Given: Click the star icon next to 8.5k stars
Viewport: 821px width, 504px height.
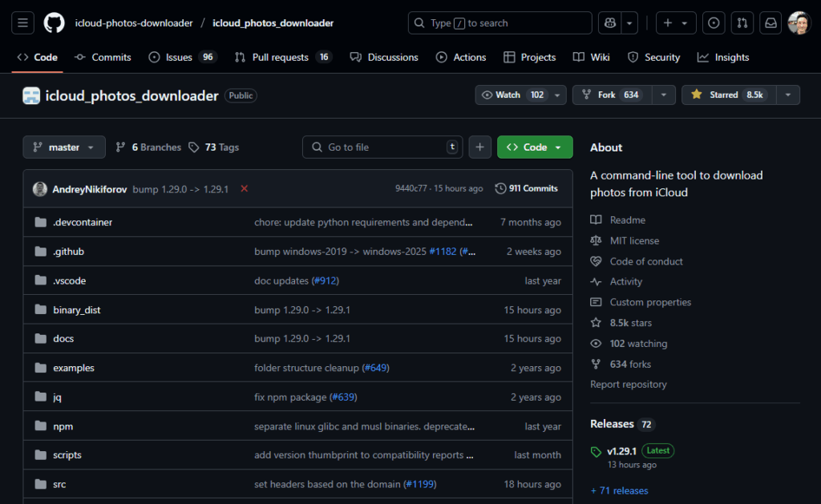Looking at the screenshot, I should (x=596, y=323).
